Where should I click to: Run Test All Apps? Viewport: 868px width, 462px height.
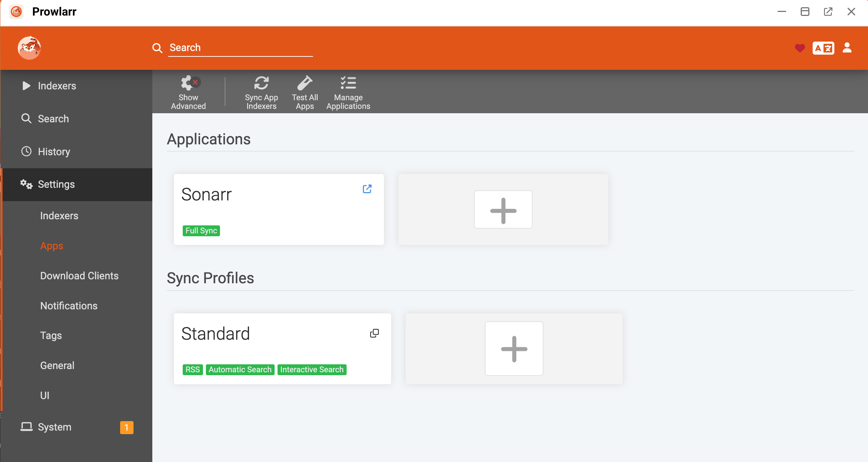305,92
